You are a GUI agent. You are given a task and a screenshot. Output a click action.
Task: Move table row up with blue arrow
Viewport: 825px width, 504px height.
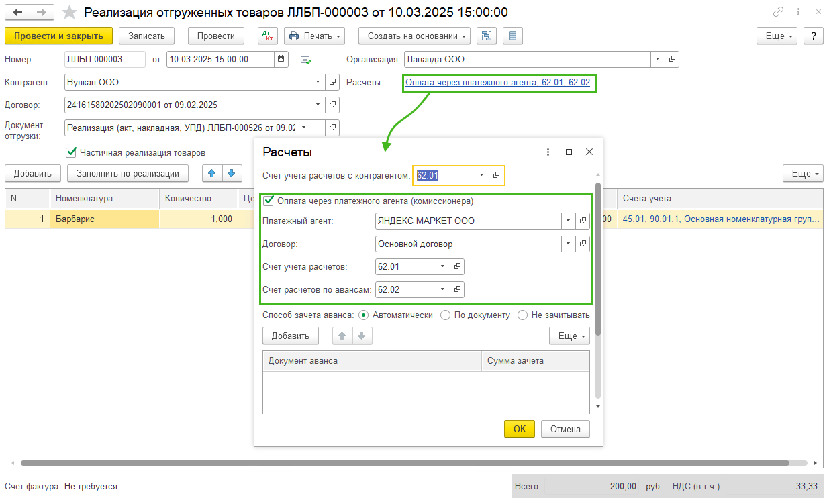(212, 173)
